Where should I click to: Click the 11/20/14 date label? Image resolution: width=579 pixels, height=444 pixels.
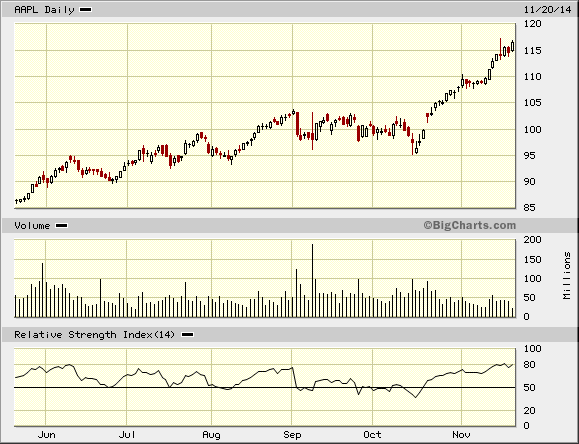pos(548,10)
